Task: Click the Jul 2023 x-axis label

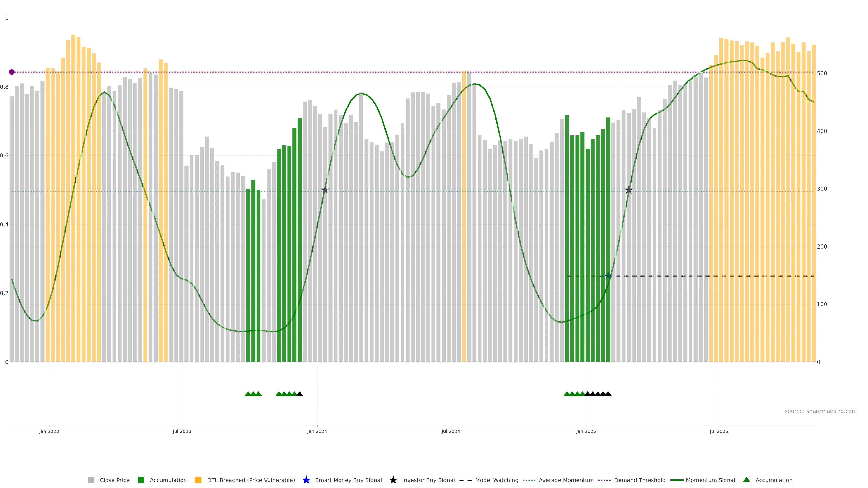Action: tap(182, 432)
